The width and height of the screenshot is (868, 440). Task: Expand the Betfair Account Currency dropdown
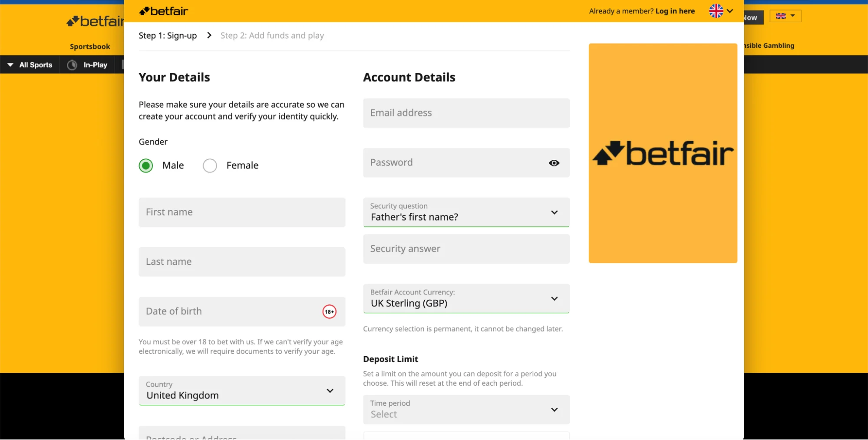[466, 298]
